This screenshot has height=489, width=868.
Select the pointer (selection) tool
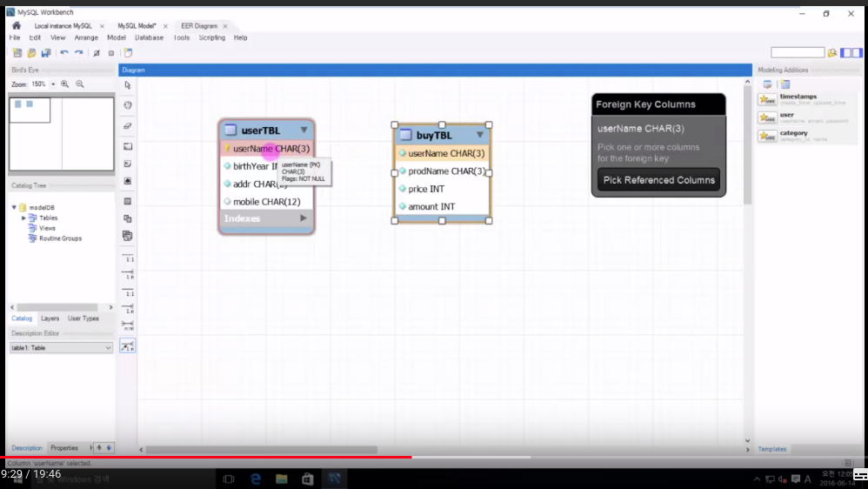[x=128, y=85]
